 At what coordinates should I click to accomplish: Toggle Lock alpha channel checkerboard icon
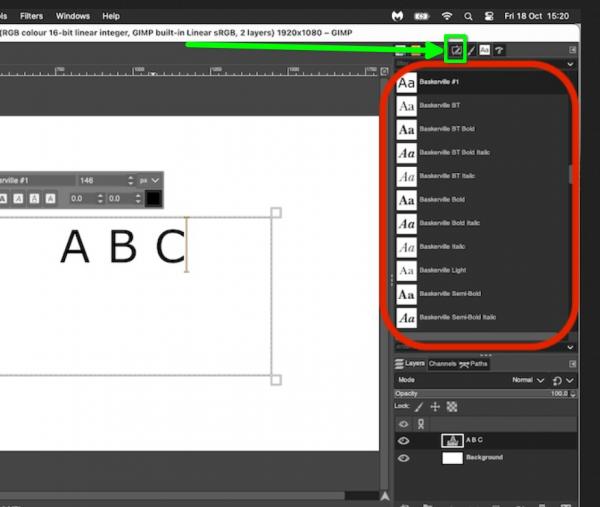452,407
